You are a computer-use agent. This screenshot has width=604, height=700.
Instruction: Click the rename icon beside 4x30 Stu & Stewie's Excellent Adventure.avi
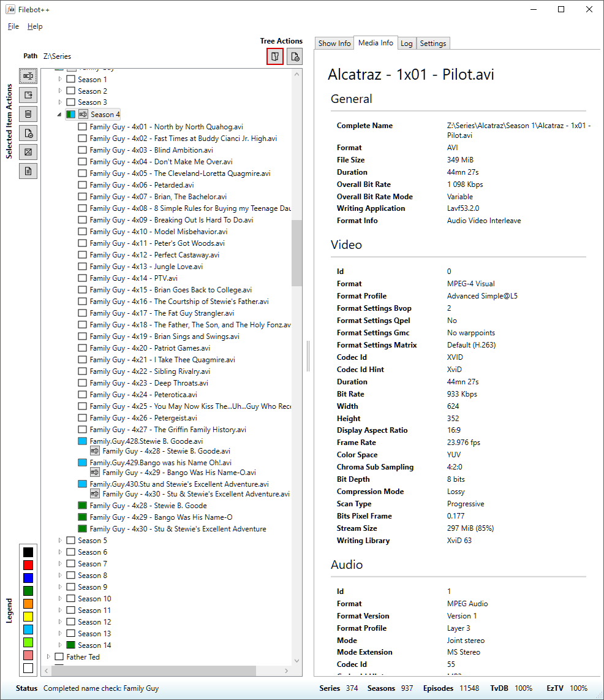click(95, 494)
